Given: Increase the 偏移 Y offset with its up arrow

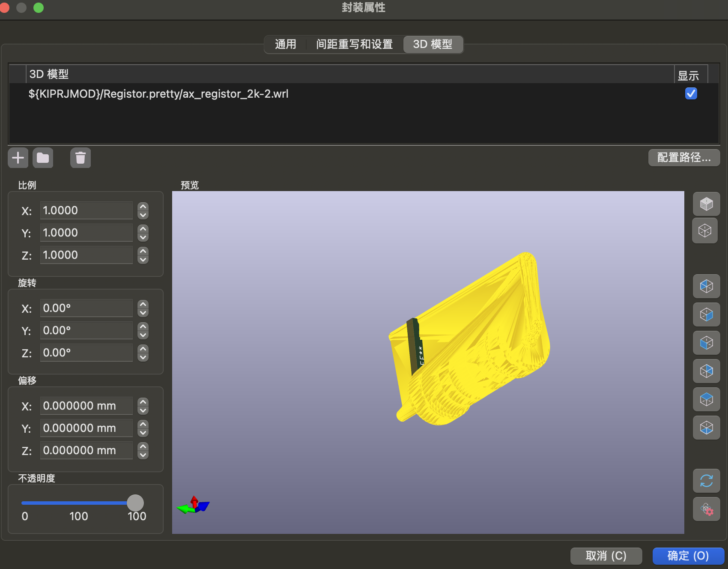Looking at the screenshot, I should (143, 424).
